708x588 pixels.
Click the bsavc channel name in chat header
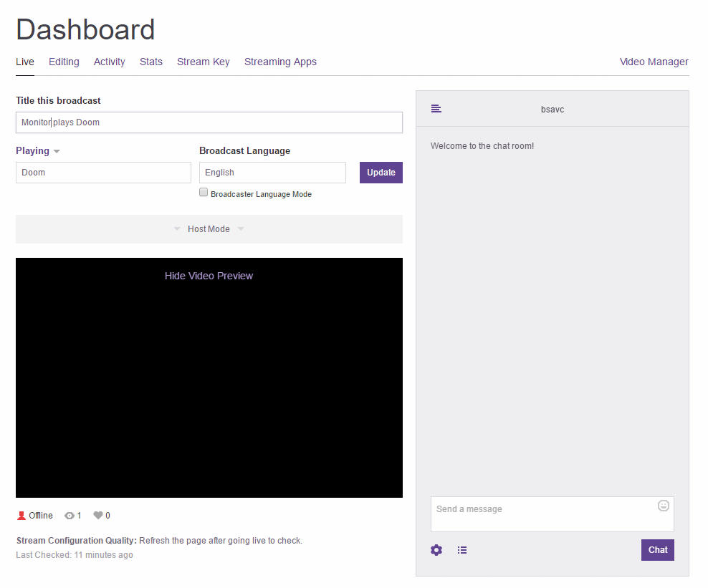click(x=552, y=109)
